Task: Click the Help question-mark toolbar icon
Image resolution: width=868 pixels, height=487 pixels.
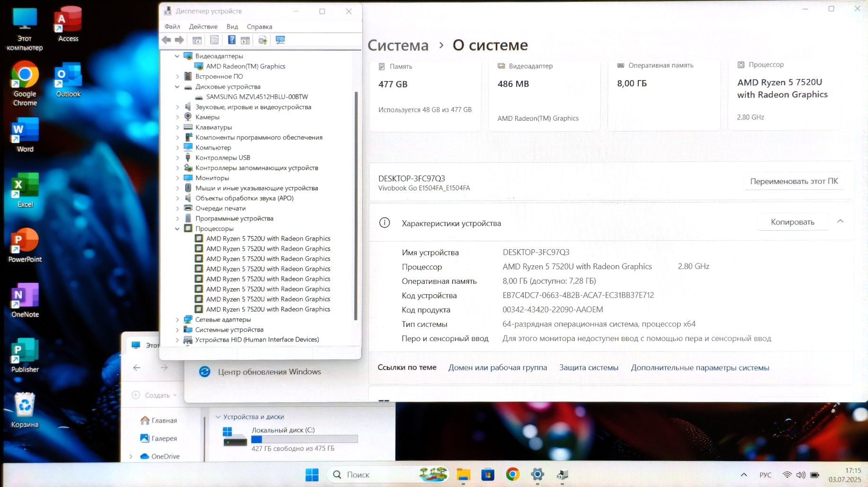Action: pyautogui.click(x=232, y=40)
